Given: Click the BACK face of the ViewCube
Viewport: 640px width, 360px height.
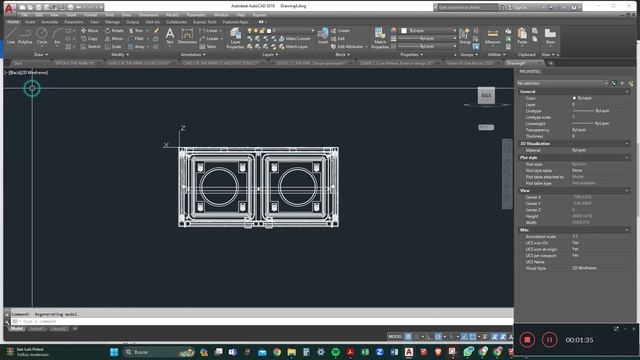Looking at the screenshot, I should 486,96.
